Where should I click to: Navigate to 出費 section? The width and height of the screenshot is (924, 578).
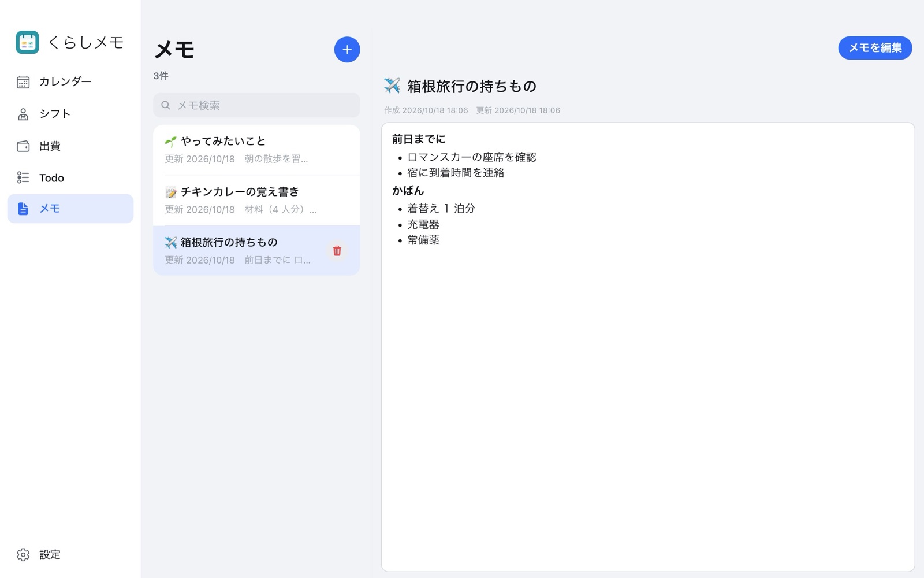point(50,146)
